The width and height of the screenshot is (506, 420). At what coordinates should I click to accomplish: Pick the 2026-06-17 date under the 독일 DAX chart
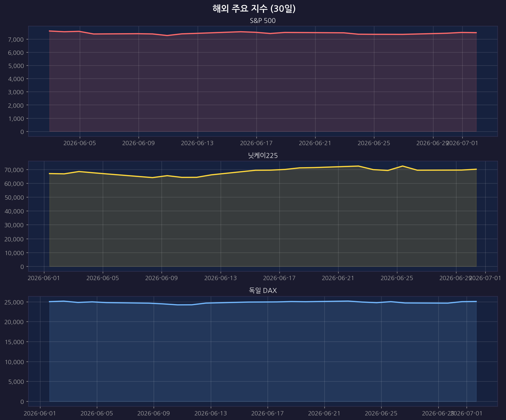coord(268,413)
